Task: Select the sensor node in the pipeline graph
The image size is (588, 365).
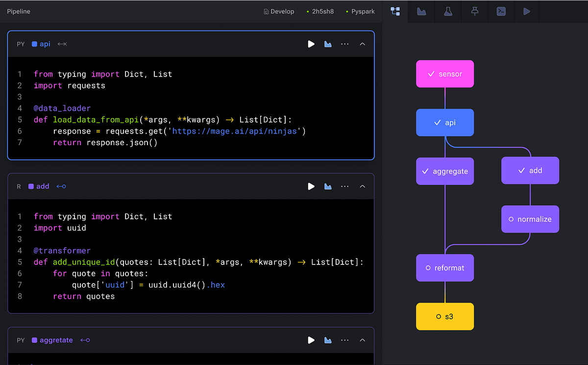Action: (x=445, y=74)
